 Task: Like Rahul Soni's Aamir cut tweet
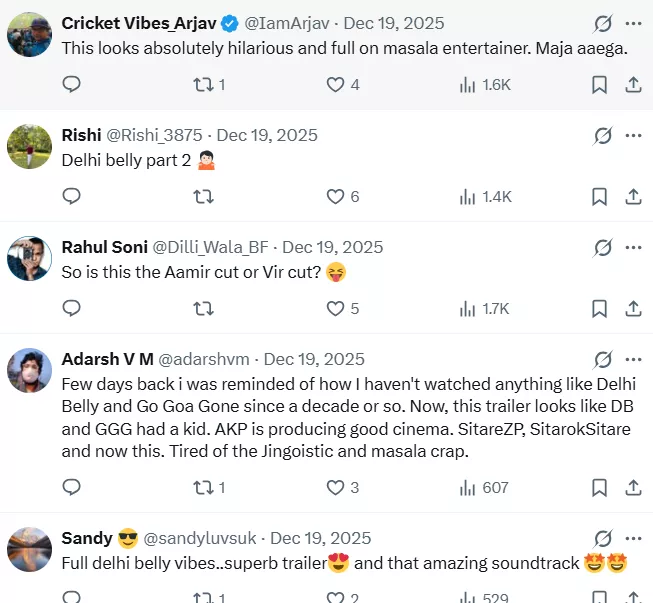[336, 309]
